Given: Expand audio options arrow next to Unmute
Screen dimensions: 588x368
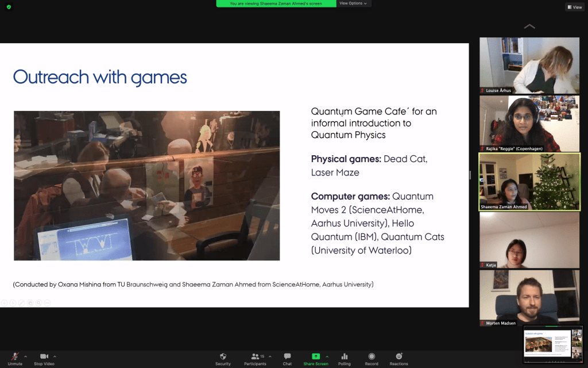Looking at the screenshot, I should pyautogui.click(x=26, y=356).
